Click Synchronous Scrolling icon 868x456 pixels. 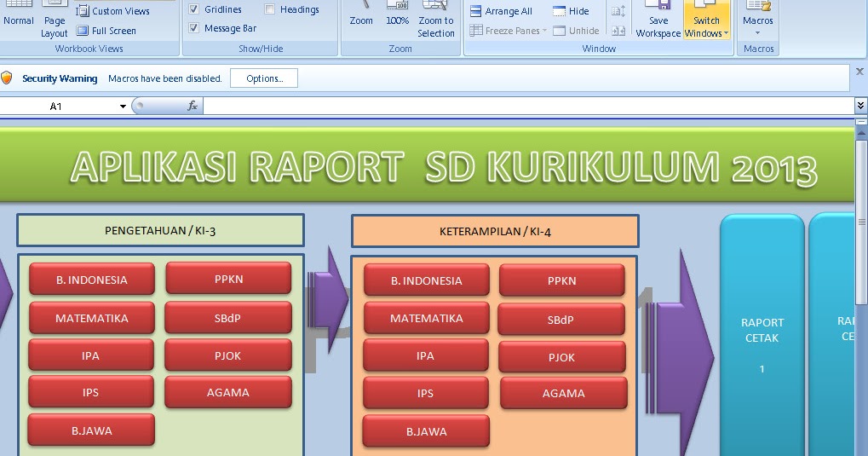coord(618,11)
